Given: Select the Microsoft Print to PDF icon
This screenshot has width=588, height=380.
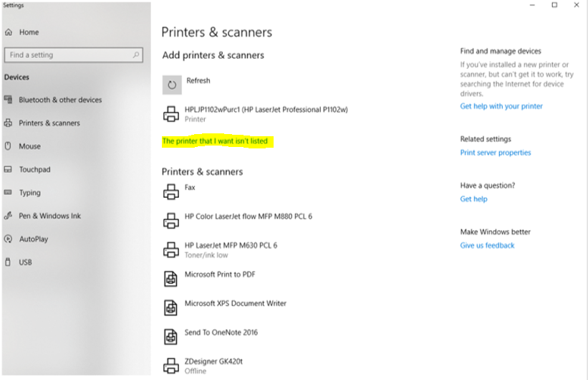Looking at the screenshot, I should [x=170, y=279].
